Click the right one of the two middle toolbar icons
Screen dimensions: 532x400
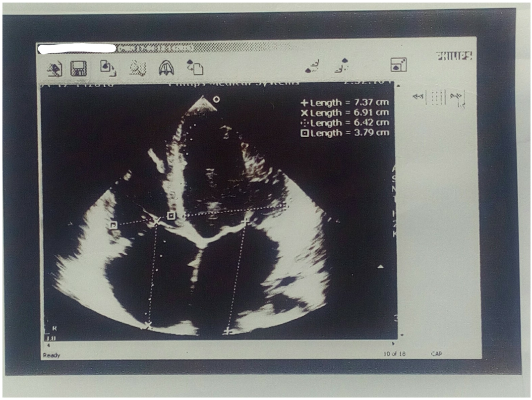(x=341, y=65)
